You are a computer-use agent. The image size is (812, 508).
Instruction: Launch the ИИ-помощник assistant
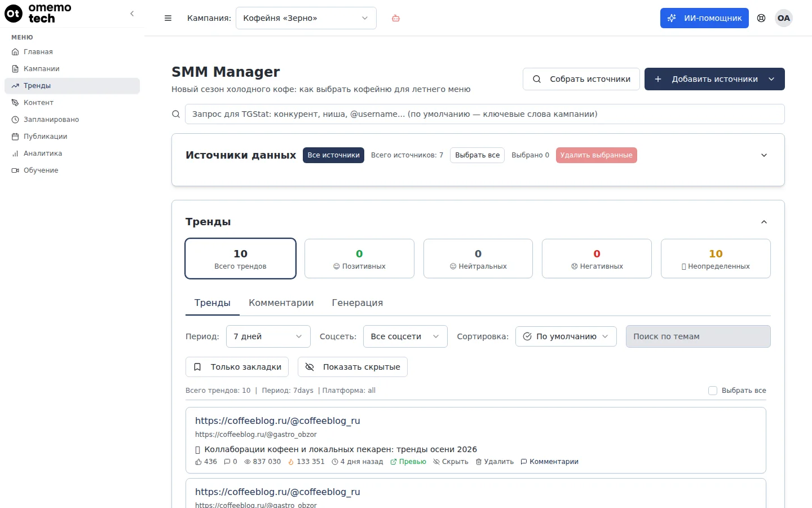(x=704, y=18)
